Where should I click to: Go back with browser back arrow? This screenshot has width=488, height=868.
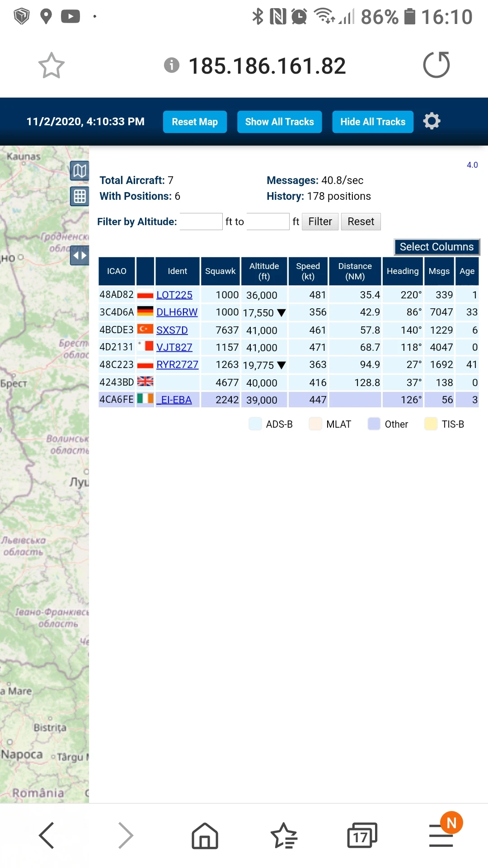pos(47,835)
